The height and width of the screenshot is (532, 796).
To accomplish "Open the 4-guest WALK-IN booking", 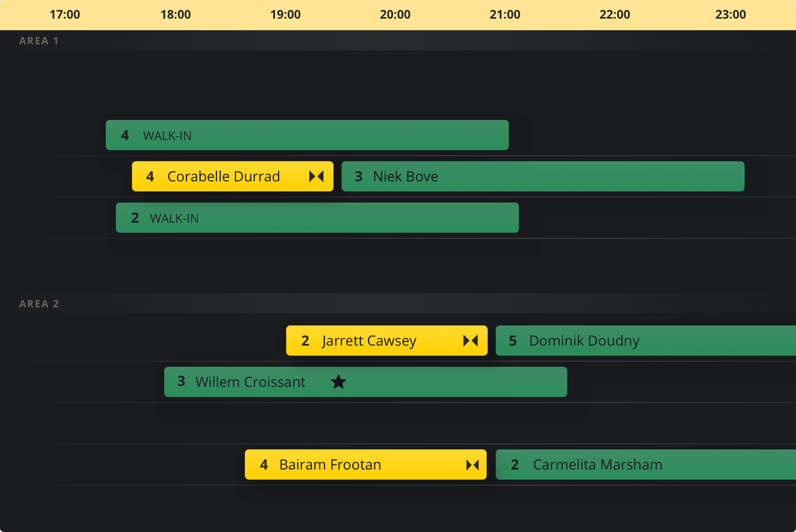I will tap(307, 135).
